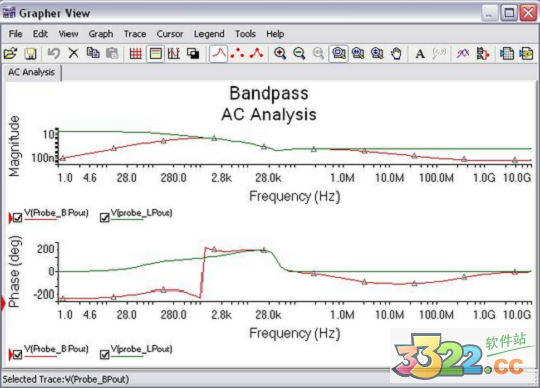
Task: Select the symbols-only trace display icon
Action: pyautogui.click(x=237, y=54)
